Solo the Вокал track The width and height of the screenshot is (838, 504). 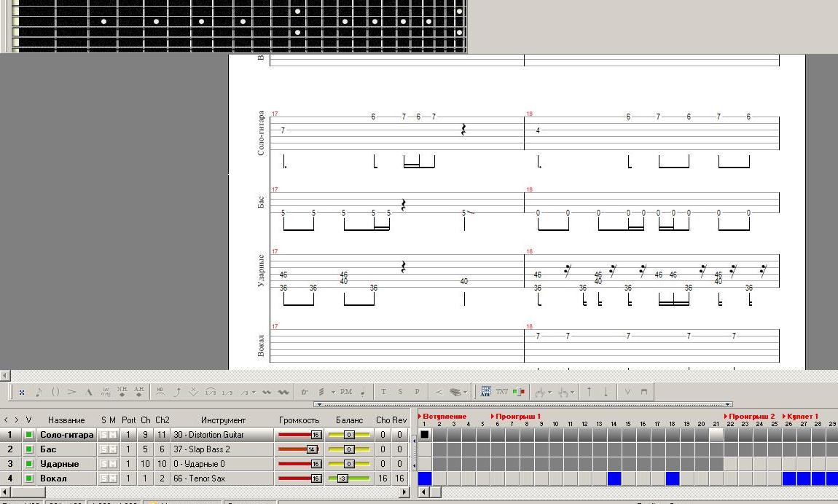click(x=103, y=479)
